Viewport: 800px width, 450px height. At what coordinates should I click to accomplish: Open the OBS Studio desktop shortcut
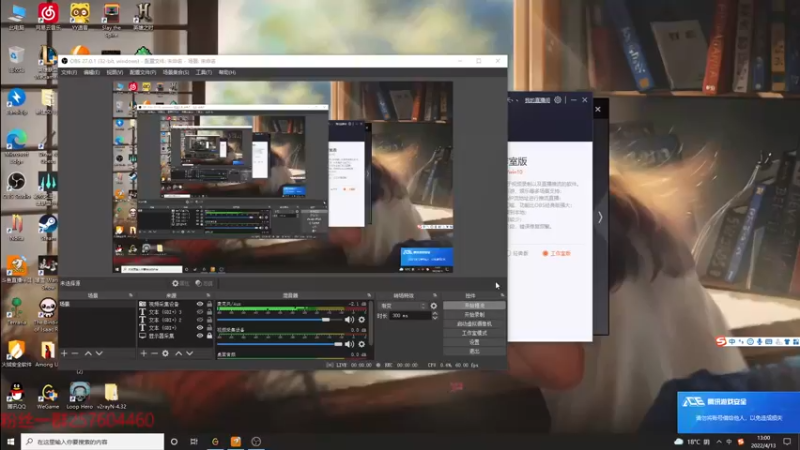(16, 186)
